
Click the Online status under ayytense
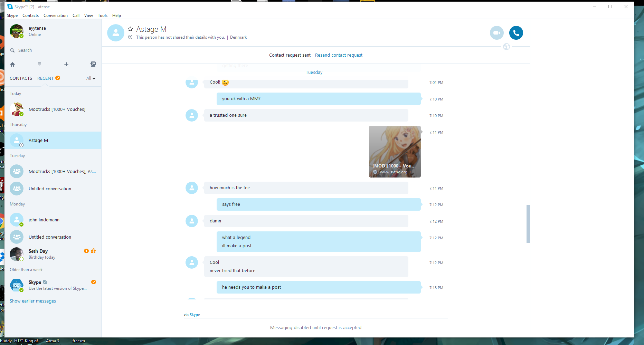coord(35,35)
